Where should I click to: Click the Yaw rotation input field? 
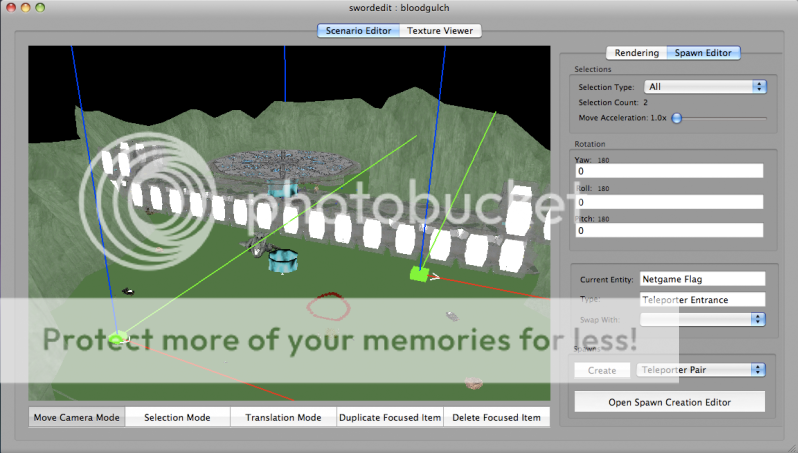pos(669,171)
